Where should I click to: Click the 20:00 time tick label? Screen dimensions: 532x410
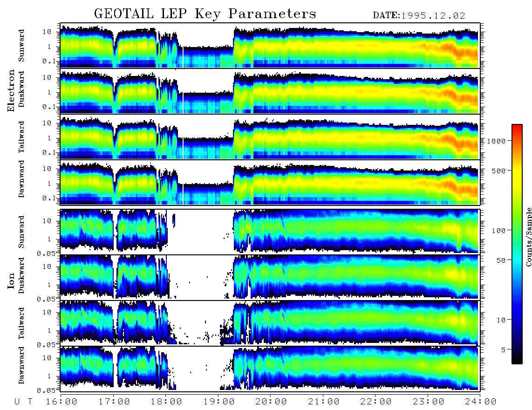pos(271,402)
